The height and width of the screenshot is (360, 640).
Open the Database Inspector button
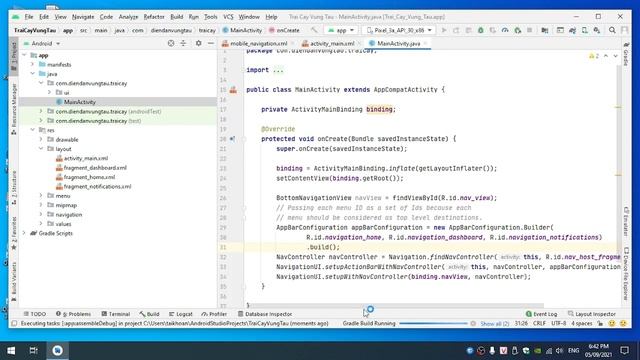pyautogui.click(x=264, y=314)
